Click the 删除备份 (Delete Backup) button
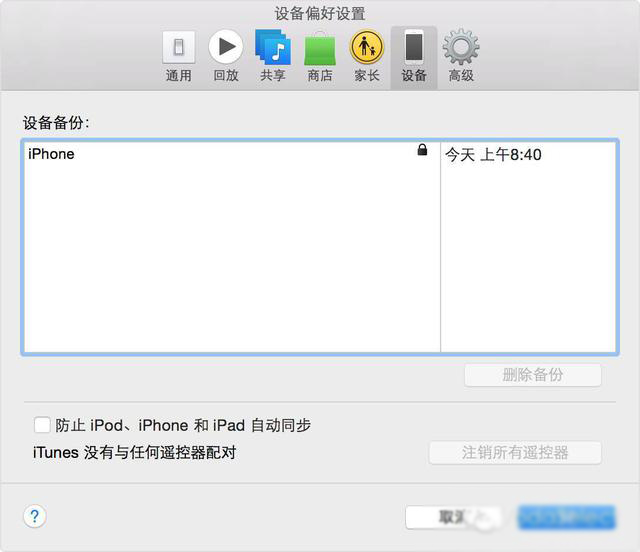The width and height of the screenshot is (640, 552). pyautogui.click(x=533, y=374)
